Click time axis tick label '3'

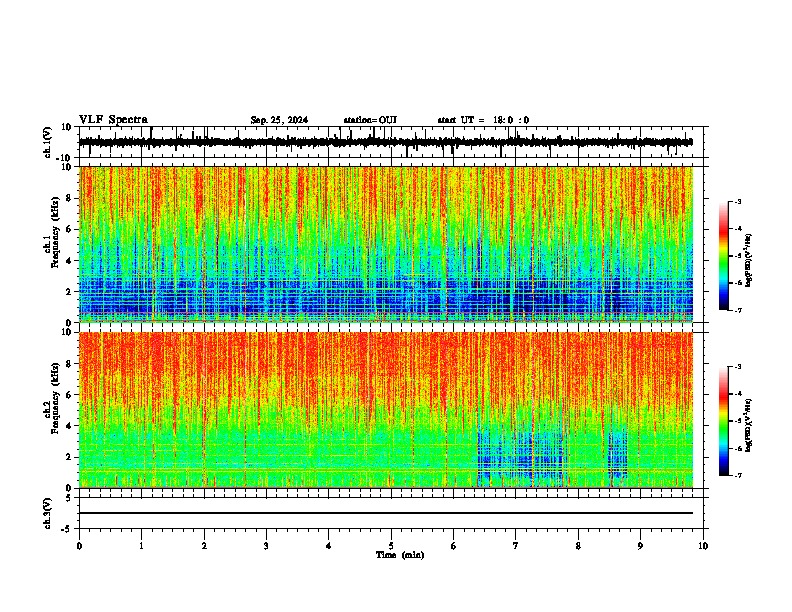pyautogui.click(x=266, y=546)
